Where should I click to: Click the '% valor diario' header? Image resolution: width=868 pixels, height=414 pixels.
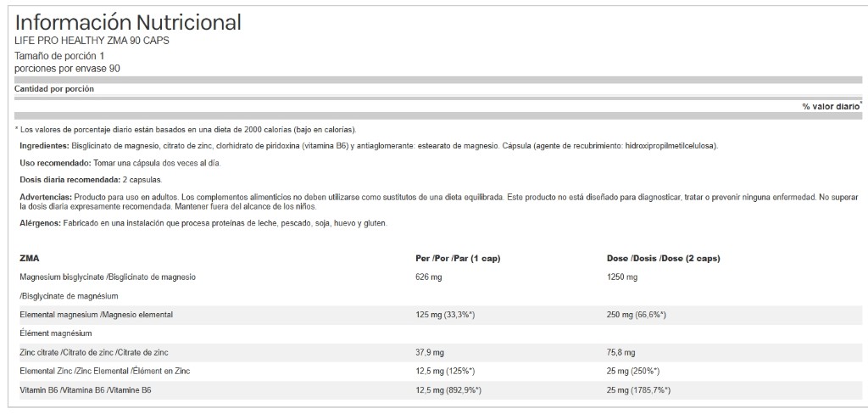832,106
